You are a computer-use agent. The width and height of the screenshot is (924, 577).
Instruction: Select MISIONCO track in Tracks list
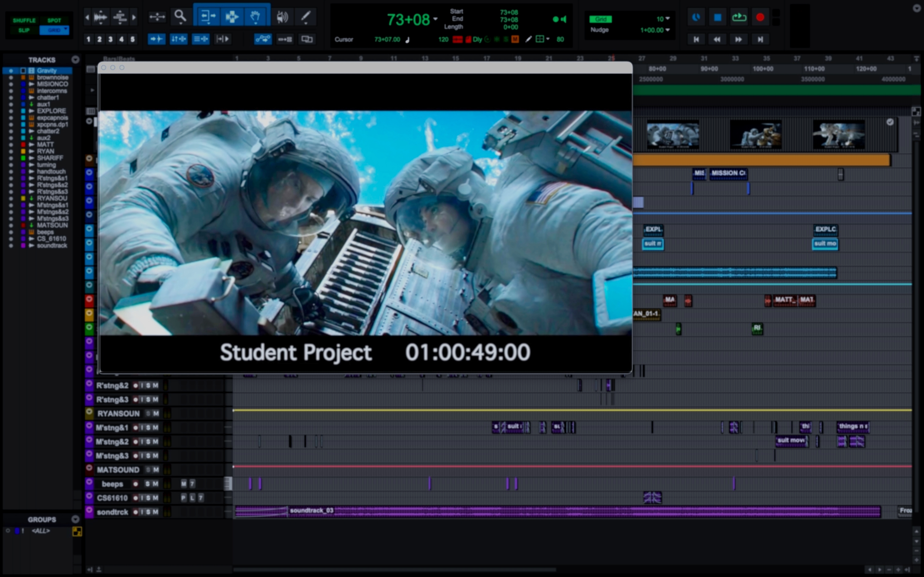tap(52, 84)
